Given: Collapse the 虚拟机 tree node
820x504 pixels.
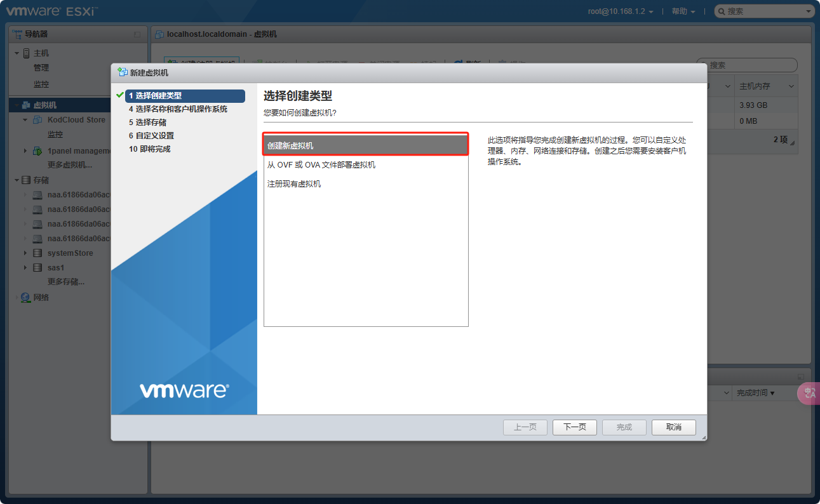Looking at the screenshot, I should point(17,105).
